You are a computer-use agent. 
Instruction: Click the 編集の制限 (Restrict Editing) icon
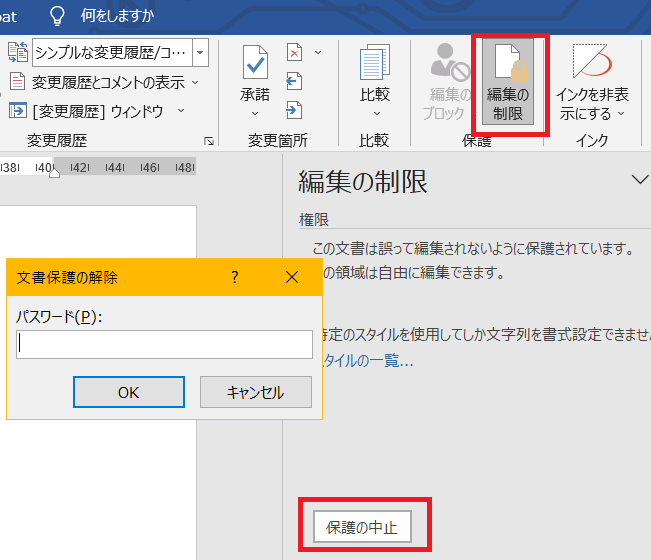click(x=508, y=65)
